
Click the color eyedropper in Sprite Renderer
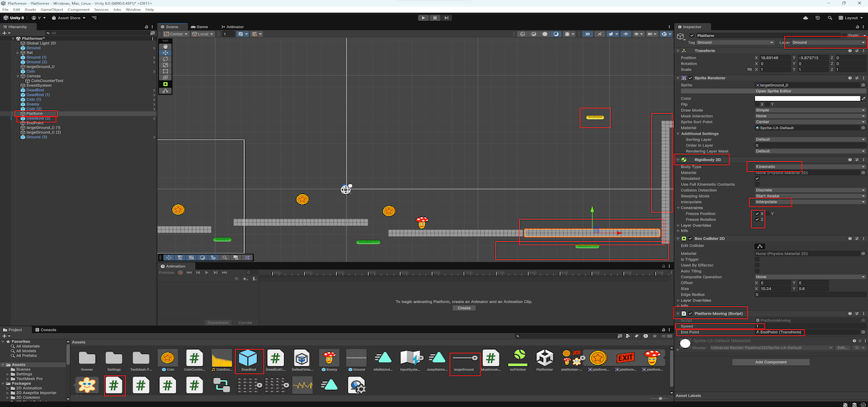click(x=864, y=98)
